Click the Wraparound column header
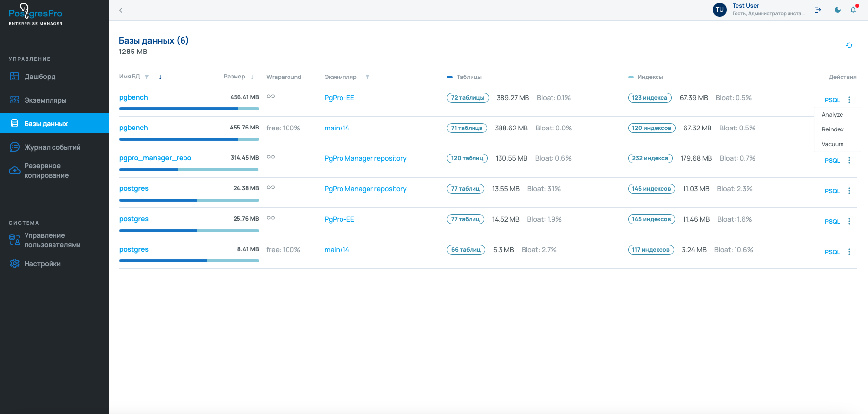The height and width of the screenshot is (414, 868). pos(284,77)
